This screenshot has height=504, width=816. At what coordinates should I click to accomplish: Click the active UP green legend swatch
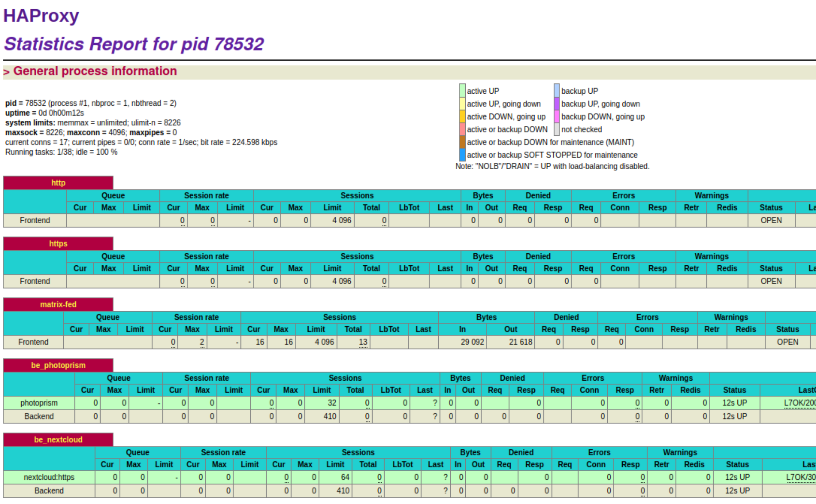pos(462,91)
